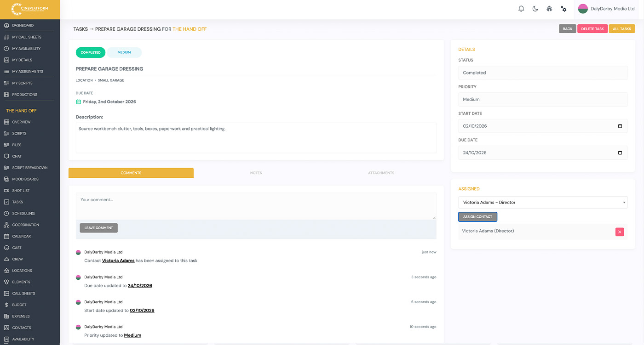The height and width of the screenshot is (345, 644).
Task: Click in the Your comment text area
Action: click(256, 206)
